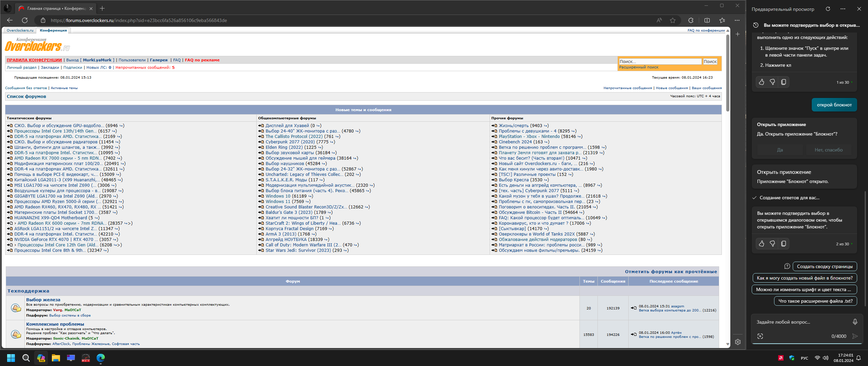This screenshot has height=366, width=868.
Task: Open Copilot chat history clock icon
Action: point(756,25)
